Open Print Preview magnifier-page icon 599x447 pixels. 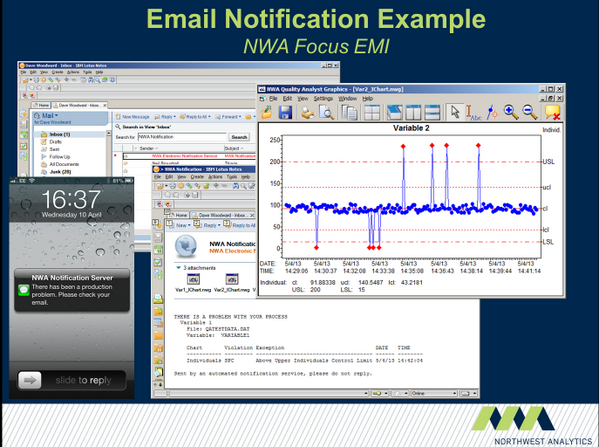(326, 112)
